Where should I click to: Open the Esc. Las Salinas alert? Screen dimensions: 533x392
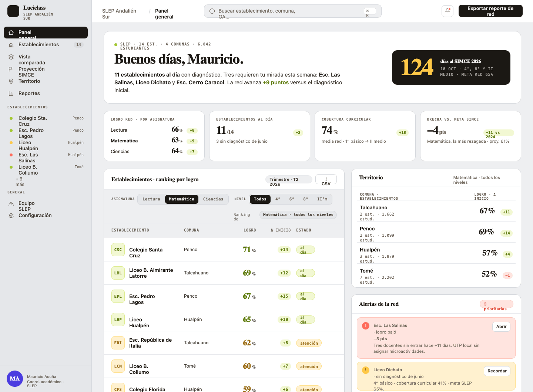click(x=501, y=327)
